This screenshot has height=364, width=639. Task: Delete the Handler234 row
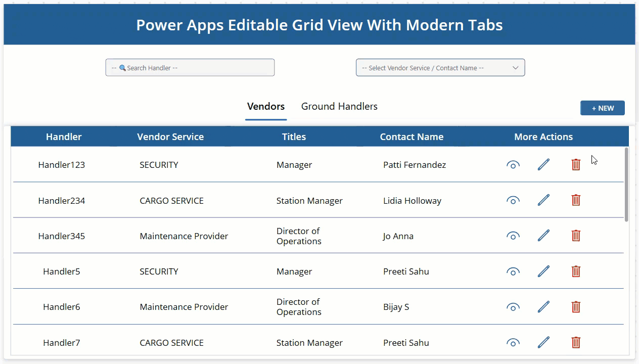tap(576, 200)
